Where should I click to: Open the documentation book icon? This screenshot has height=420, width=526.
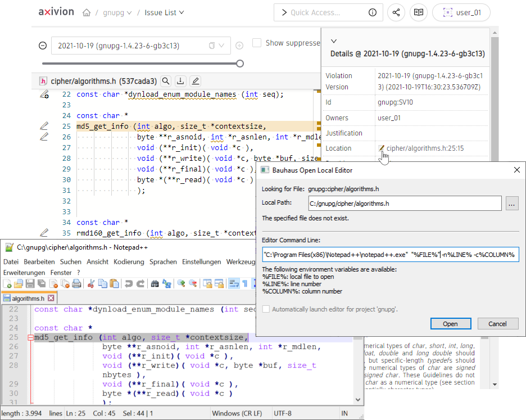coord(418,13)
